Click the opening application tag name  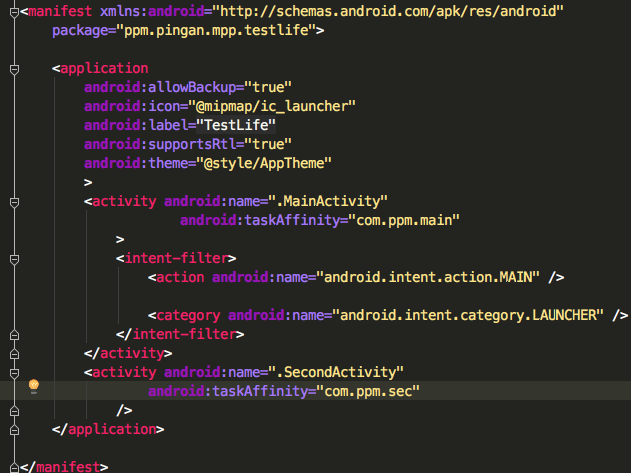click(104, 68)
